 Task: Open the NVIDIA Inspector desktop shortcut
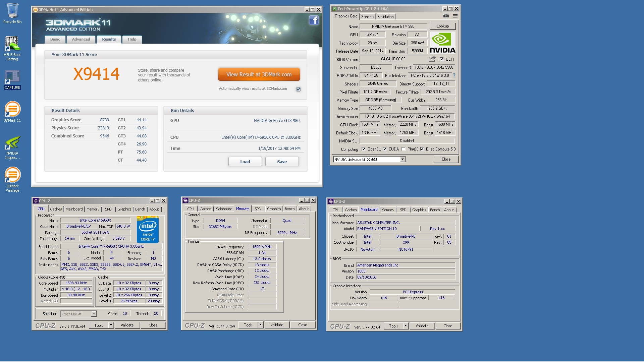12,147
